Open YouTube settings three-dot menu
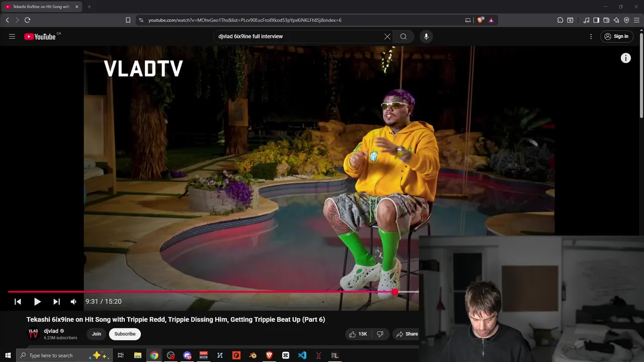The image size is (644, 362). pyautogui.click(x=591, y=36)
